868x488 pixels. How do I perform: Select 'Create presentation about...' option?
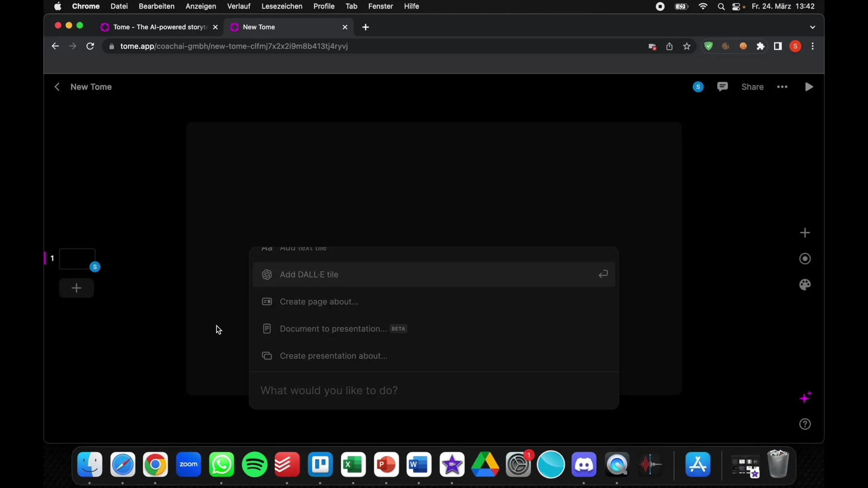click(333, 355)
